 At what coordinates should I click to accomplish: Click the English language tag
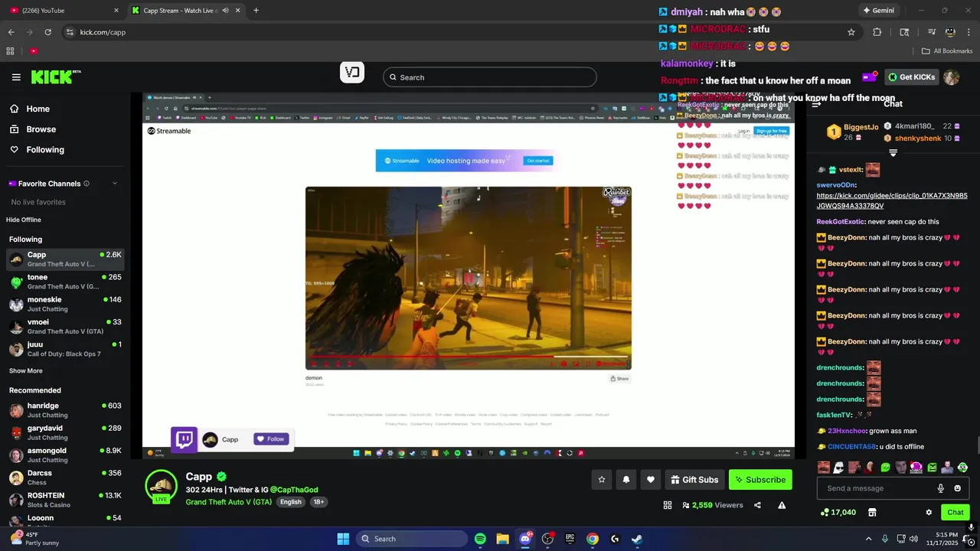[x=291, y=502]
